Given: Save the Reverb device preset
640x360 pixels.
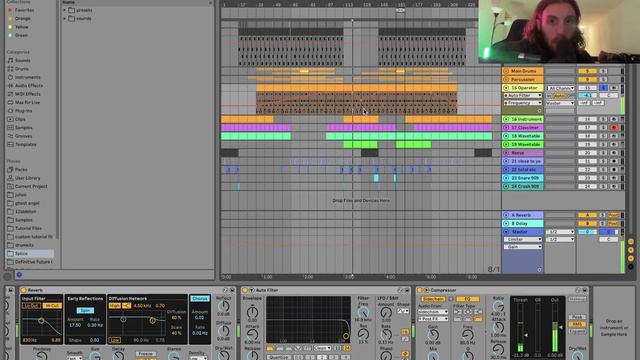Looking at the screenshot, I should click(x=232, y=290).
